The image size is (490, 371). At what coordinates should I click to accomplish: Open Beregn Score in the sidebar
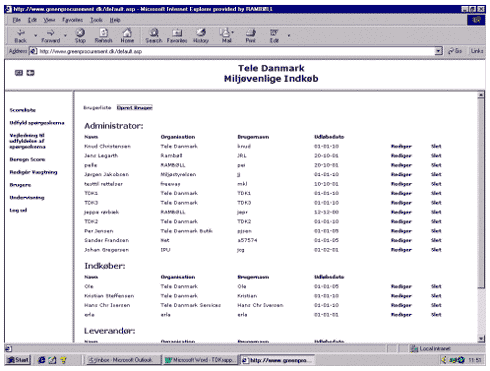pyautogui.click(x=27, y=159)
